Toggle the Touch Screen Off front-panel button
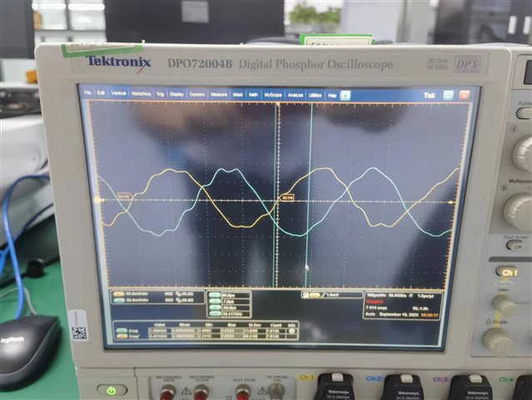This screenshot has height=400, width=532. pos(515,245)
